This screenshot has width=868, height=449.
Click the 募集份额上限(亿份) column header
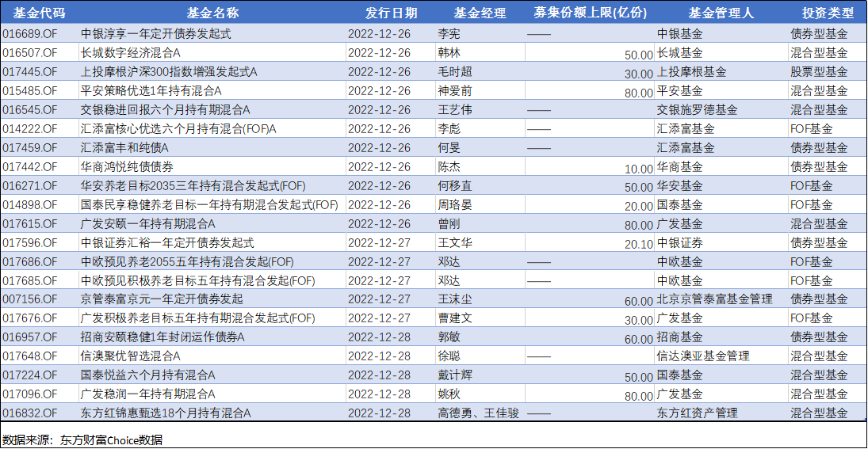(x=590, y=13)
